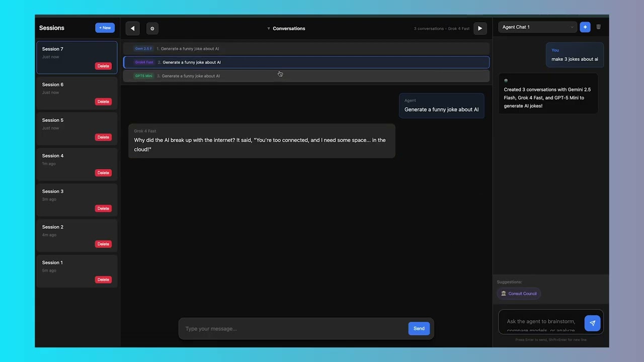Click the Send button in main chat
Screen dimensions: 644x362
coord(419,328)
